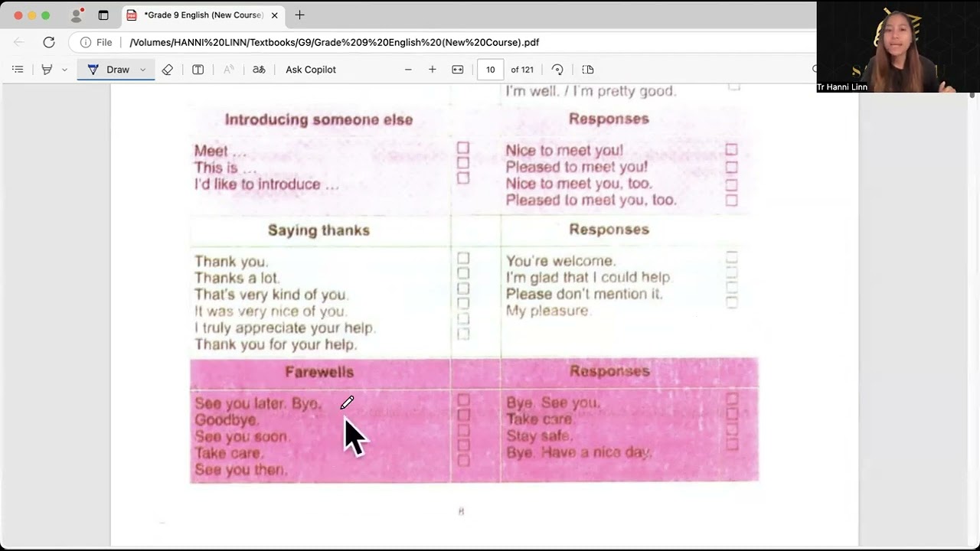Click the text 'That's very kind of you.'

[271, 295]
